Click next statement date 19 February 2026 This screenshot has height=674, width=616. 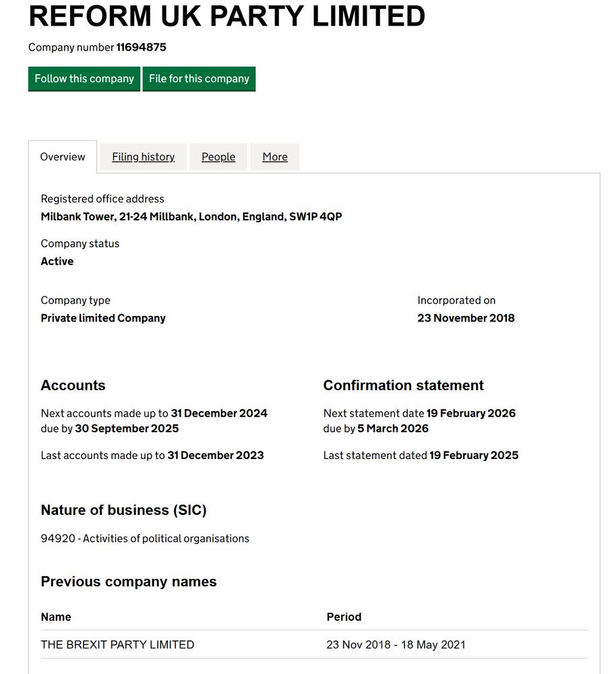tap(471, 413)
